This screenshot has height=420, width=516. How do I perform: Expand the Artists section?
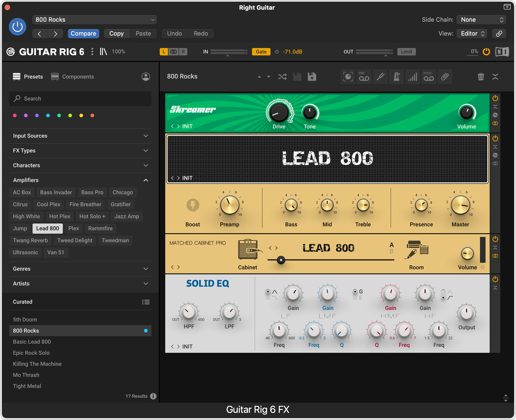click(80, 284)
